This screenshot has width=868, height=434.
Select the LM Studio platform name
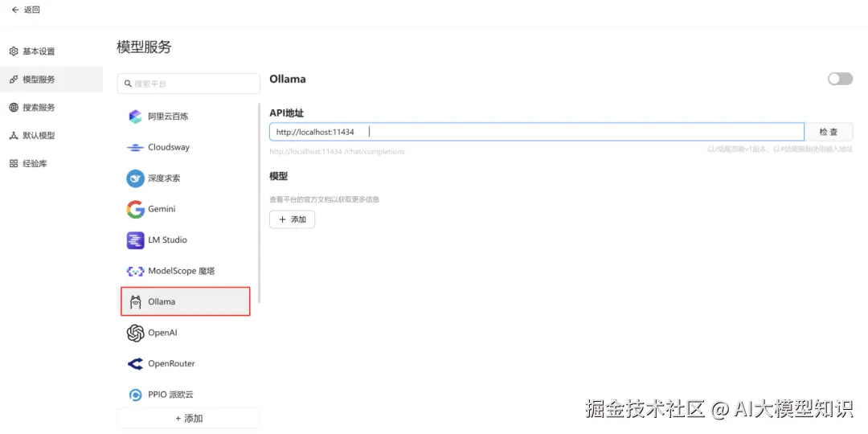pos(168,240)
